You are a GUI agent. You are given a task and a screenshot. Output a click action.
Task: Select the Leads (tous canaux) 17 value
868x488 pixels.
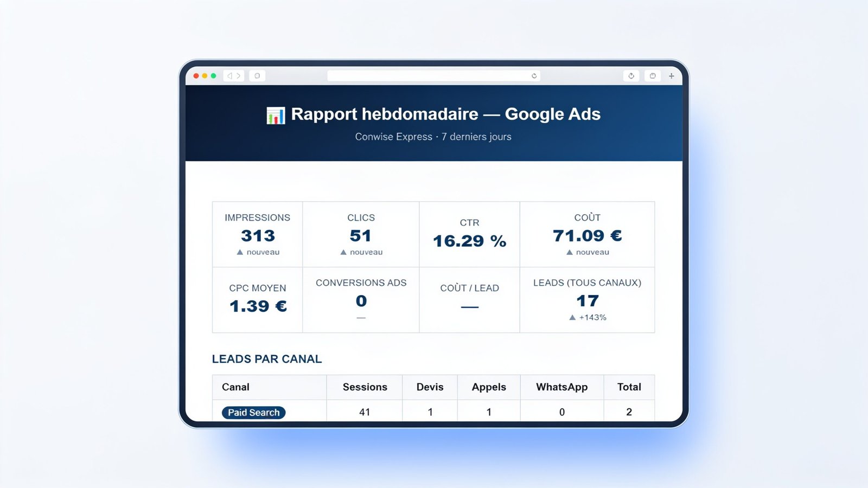point(587,301)
